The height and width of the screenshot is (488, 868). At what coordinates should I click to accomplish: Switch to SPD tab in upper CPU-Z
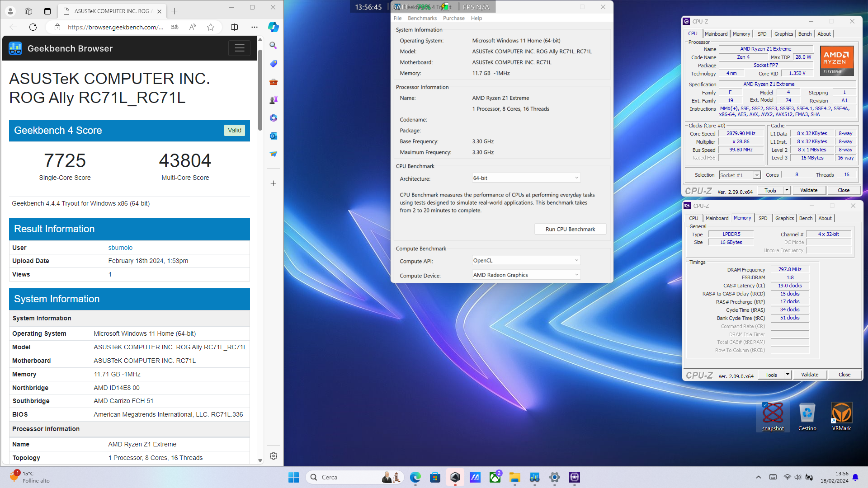762,34
